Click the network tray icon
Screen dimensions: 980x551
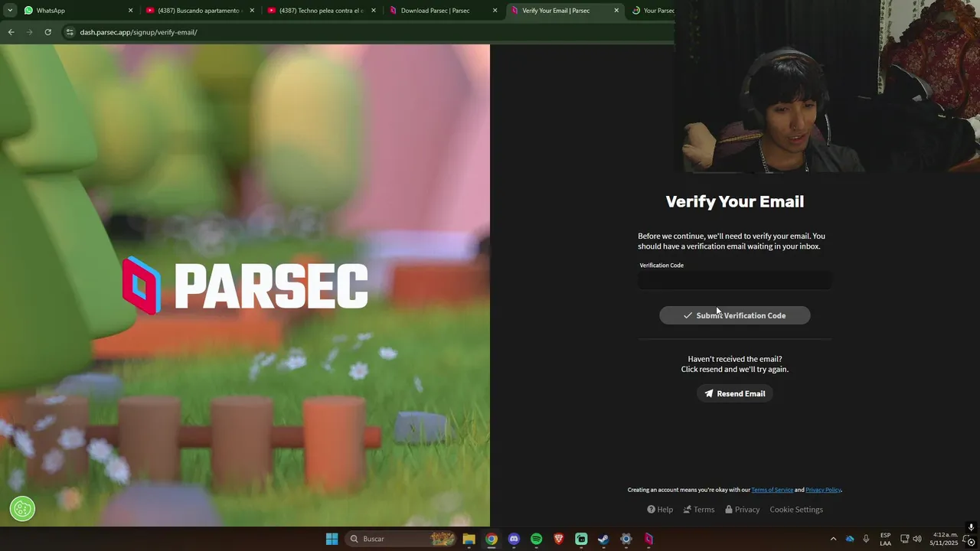click(x=904, y=539)
